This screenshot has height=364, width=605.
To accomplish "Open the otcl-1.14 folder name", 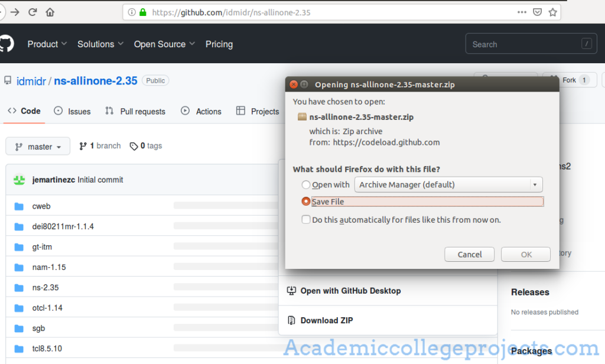I will (47, 308).
